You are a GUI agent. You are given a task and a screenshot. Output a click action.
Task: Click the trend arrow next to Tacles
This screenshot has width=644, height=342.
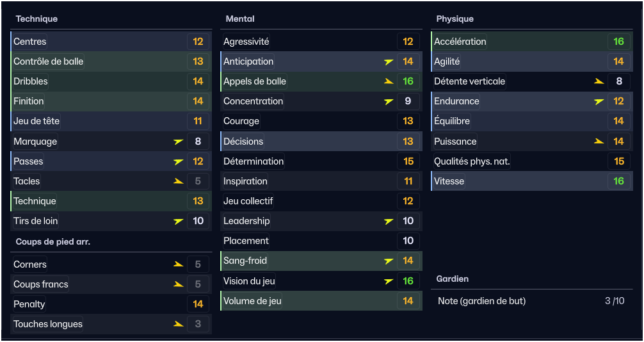(x=179, y=181)
